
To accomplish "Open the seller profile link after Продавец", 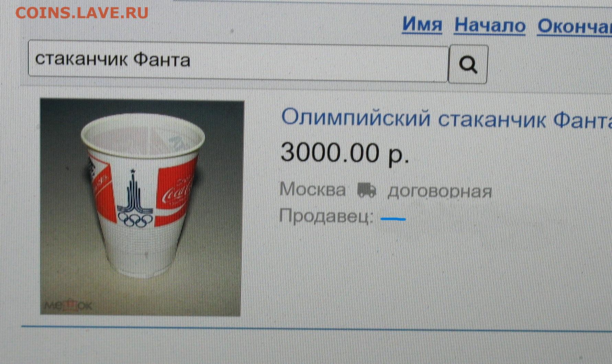I will [x=393, y=218].
